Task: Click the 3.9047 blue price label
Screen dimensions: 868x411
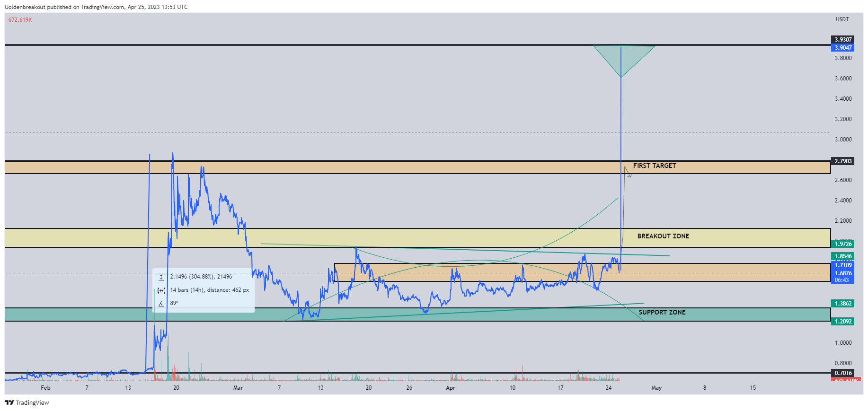Action: [x=843, y=48]
